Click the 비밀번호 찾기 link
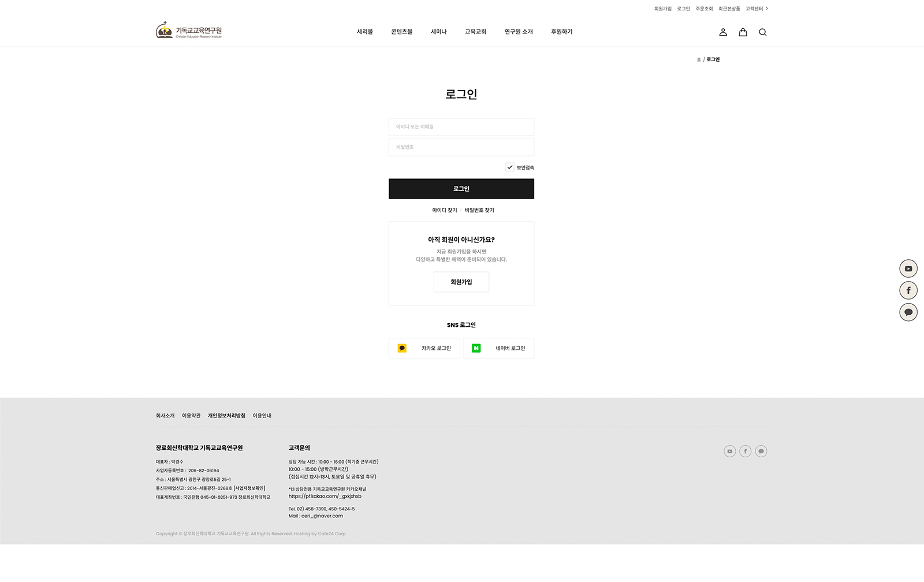 click(x=479, y=210)
